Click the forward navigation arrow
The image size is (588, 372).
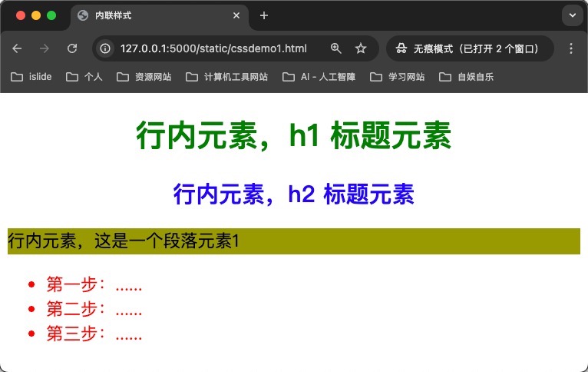tap(45, 48)
